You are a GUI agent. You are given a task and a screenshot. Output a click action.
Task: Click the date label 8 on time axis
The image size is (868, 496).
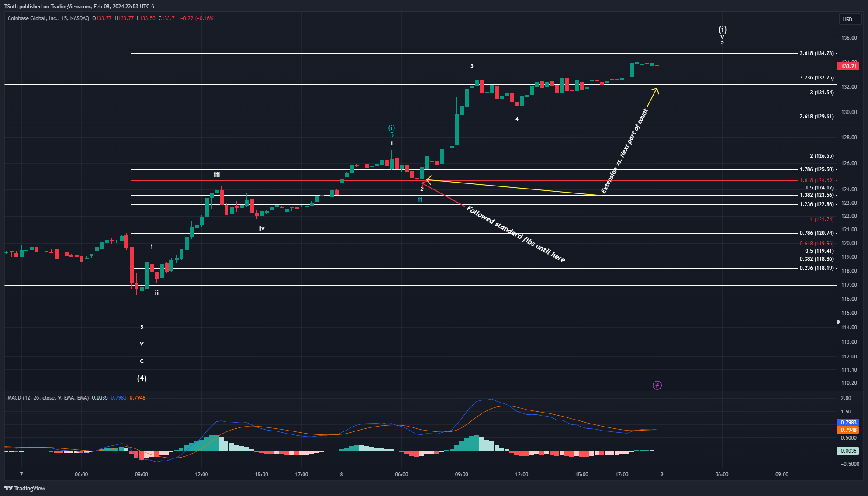tap(342, 475)
